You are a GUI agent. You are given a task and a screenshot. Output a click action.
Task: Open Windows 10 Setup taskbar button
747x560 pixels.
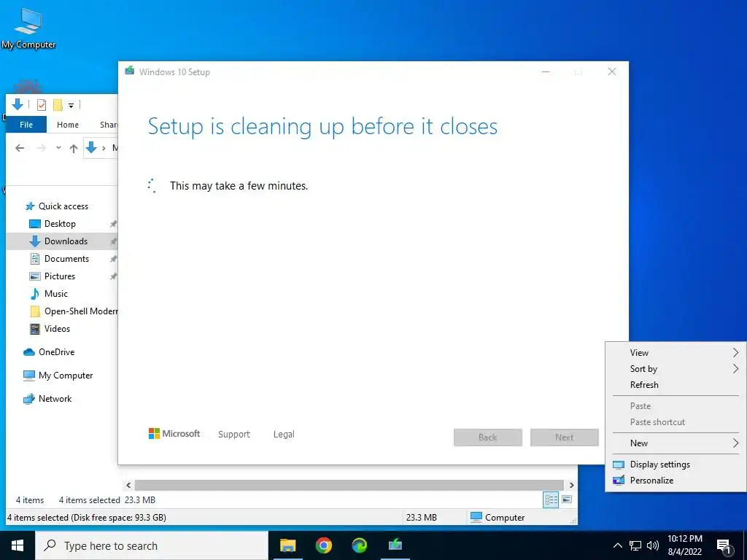(395, 545)
